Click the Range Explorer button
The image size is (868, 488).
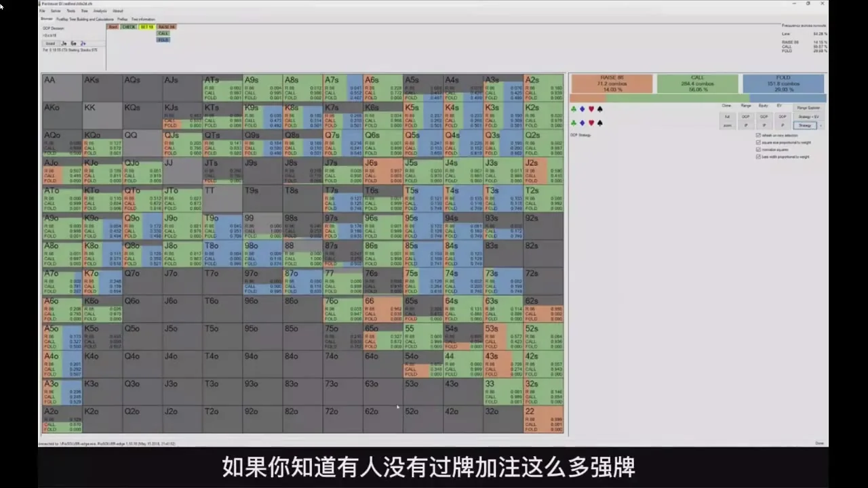808,108
